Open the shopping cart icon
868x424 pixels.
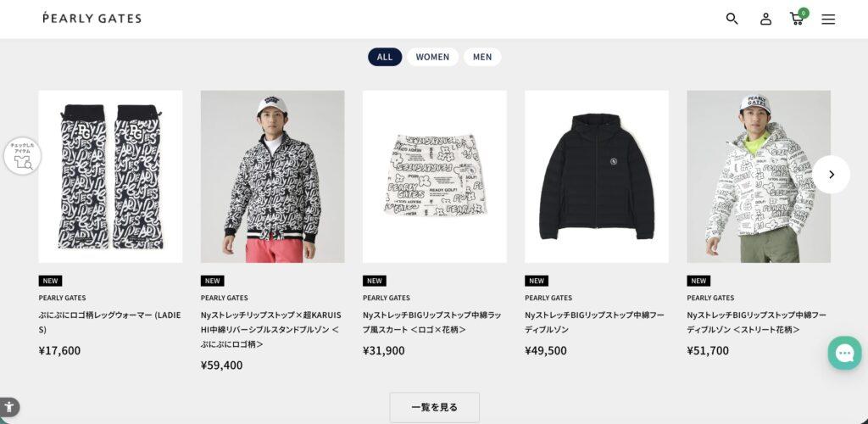pos(798,18)
